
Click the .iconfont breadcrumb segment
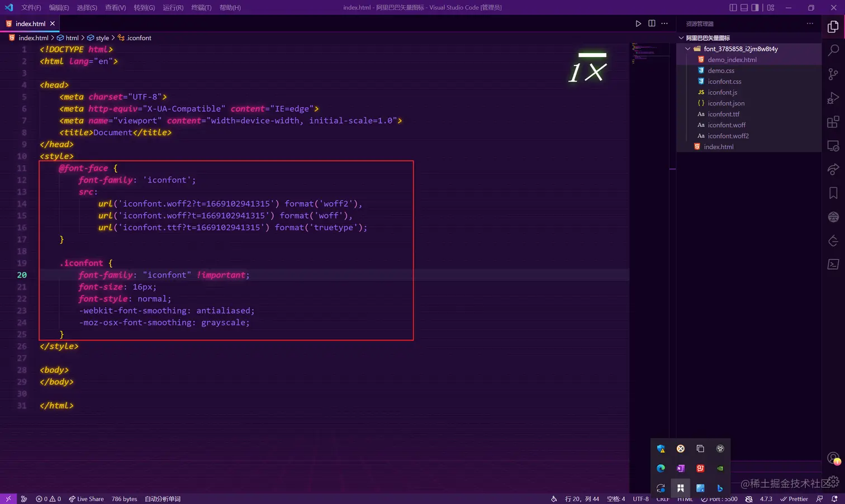tap(134, 37)
